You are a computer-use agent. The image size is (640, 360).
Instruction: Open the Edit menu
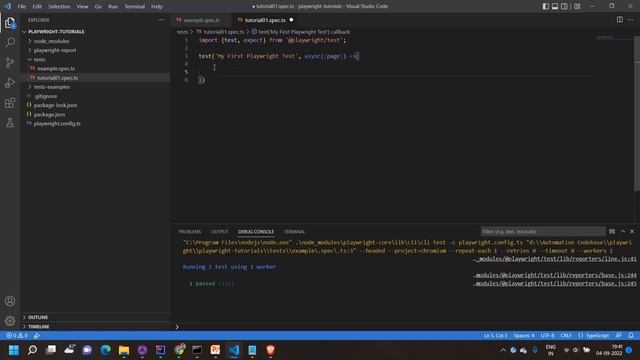(37, 7)
